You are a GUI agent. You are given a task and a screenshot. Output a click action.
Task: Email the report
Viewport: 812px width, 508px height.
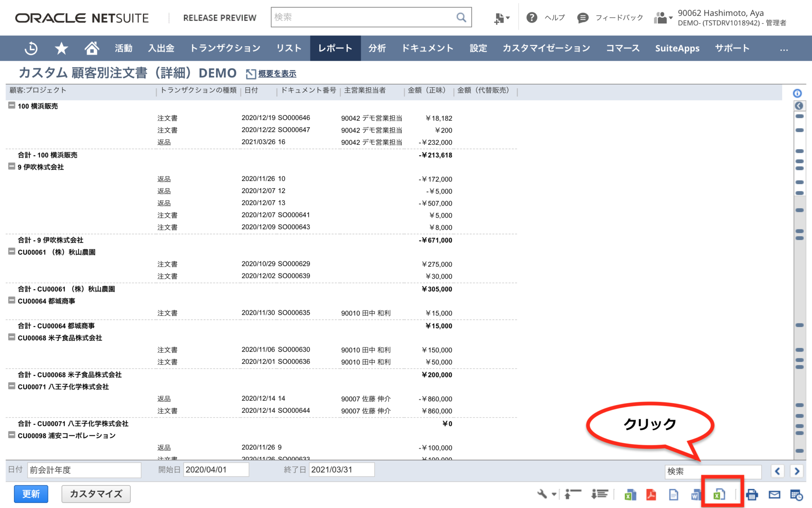click(x=774, y=495)
